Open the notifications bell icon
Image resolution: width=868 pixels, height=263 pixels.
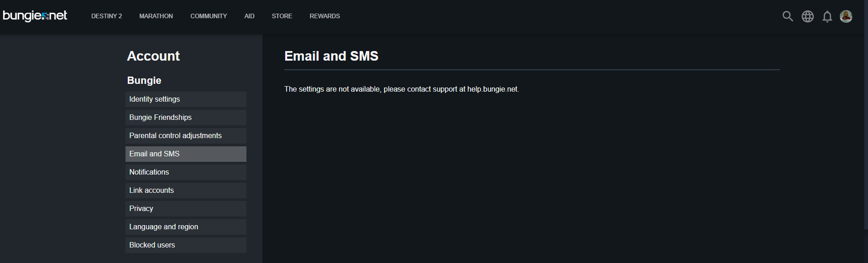point(827,16)
